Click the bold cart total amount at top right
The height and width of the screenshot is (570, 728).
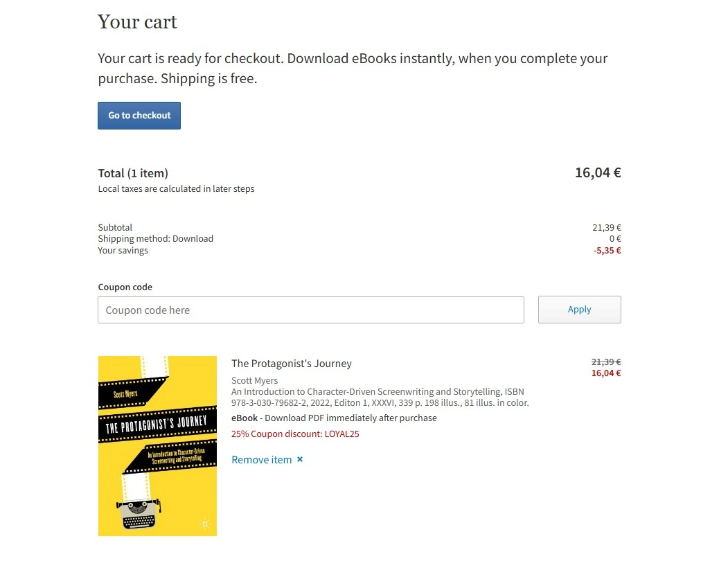pos(597,172)
